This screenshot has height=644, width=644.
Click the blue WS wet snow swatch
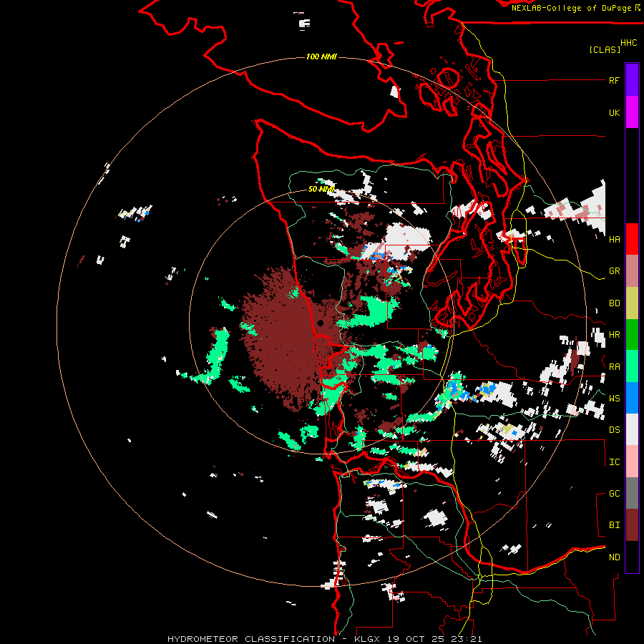[x=632, y=398]
